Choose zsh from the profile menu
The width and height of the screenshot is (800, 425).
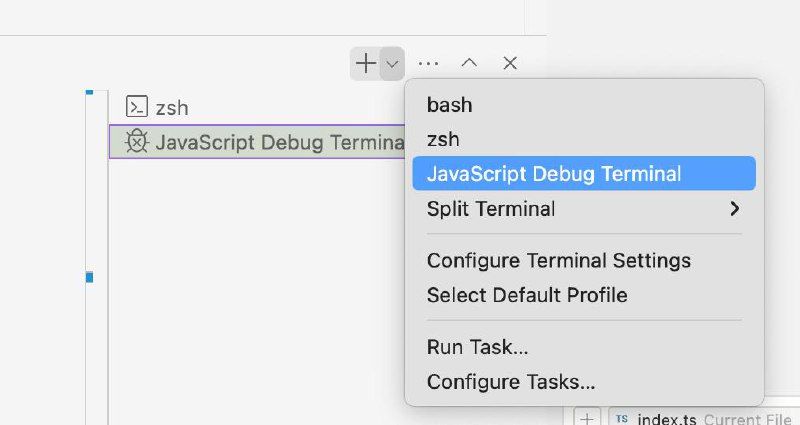443,139
